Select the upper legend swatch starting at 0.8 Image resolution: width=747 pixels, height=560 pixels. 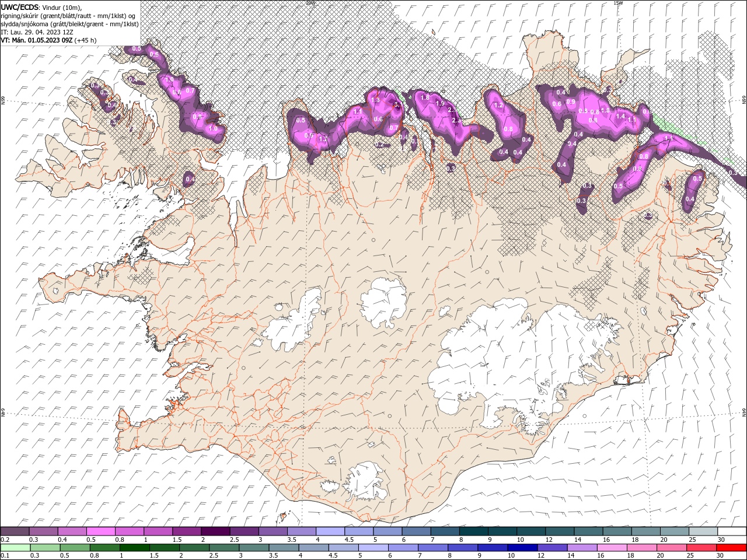pos(129,531)
